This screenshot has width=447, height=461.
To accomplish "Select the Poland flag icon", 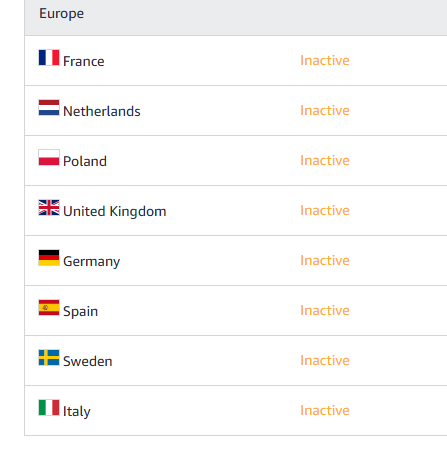I will [x=49, y=158].
